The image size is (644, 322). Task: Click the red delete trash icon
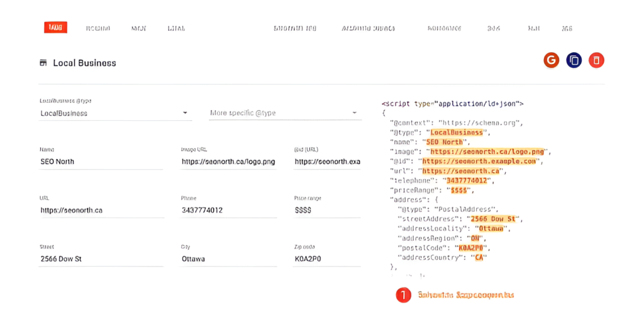tap(596, 60)
